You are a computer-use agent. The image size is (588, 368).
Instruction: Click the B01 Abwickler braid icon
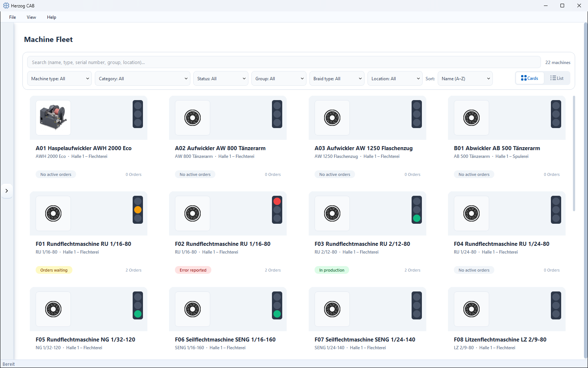click(472, 118)
